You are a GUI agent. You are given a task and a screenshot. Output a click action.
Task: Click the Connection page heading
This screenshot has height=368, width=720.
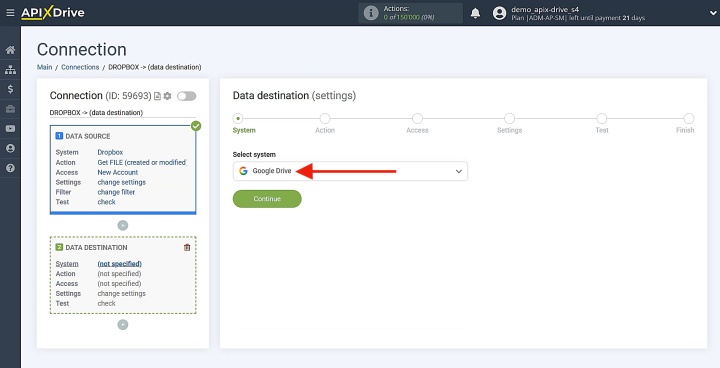[82, 50]
